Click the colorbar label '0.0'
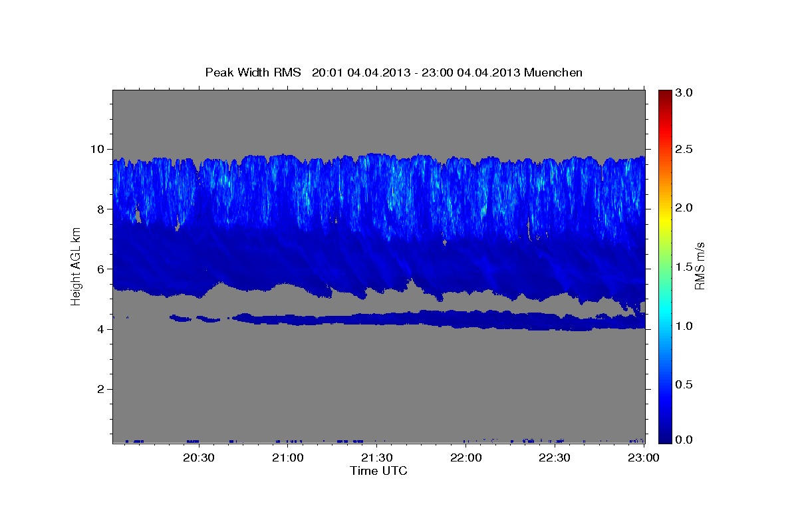The width and height of the screenshot is (798, 532). (685, 440)
